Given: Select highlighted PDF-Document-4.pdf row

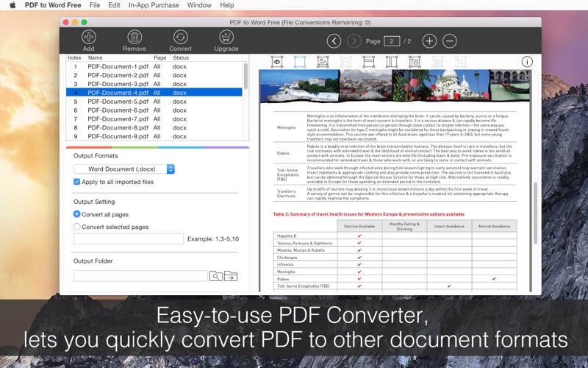Looking at the screenshot, I should pos(154,93).
